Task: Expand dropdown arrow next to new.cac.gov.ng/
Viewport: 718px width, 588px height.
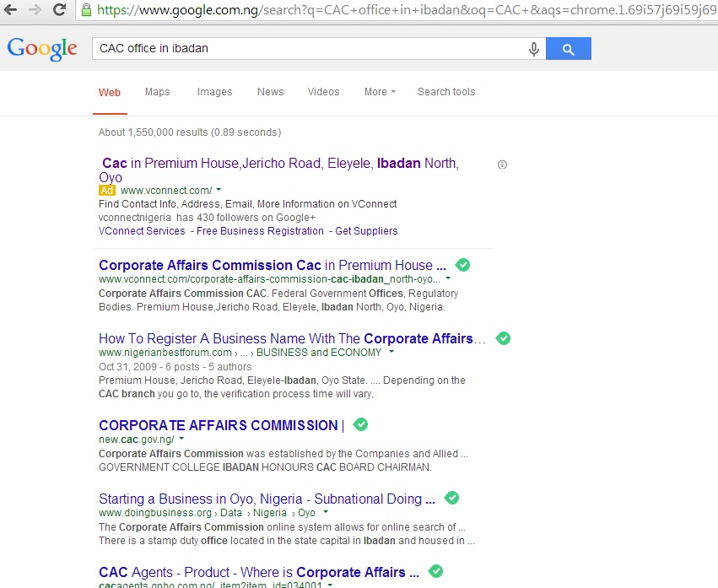Action: coord(181,438)
